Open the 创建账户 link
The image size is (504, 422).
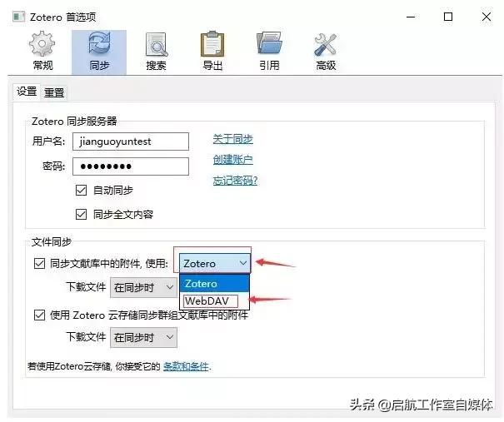232,160
